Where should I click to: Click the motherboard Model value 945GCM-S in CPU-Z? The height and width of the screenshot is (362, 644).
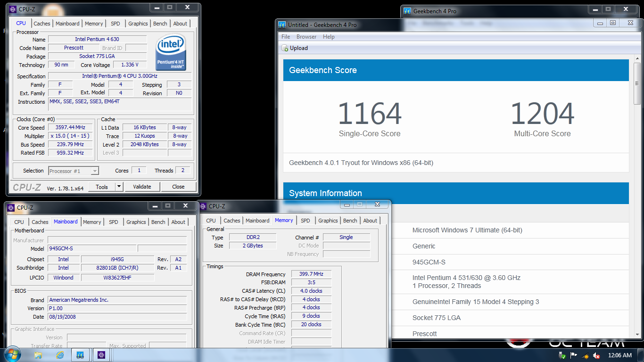(x=92, y=248)
